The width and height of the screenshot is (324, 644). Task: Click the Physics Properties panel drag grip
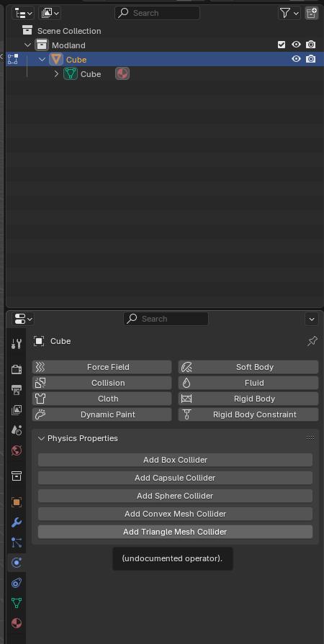(310, 437)
